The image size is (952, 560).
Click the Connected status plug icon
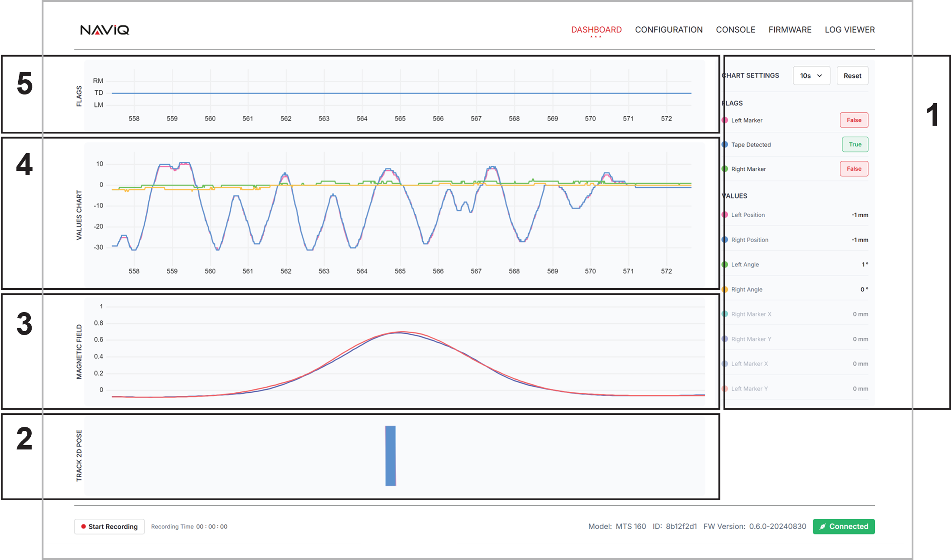pos(822,527)
